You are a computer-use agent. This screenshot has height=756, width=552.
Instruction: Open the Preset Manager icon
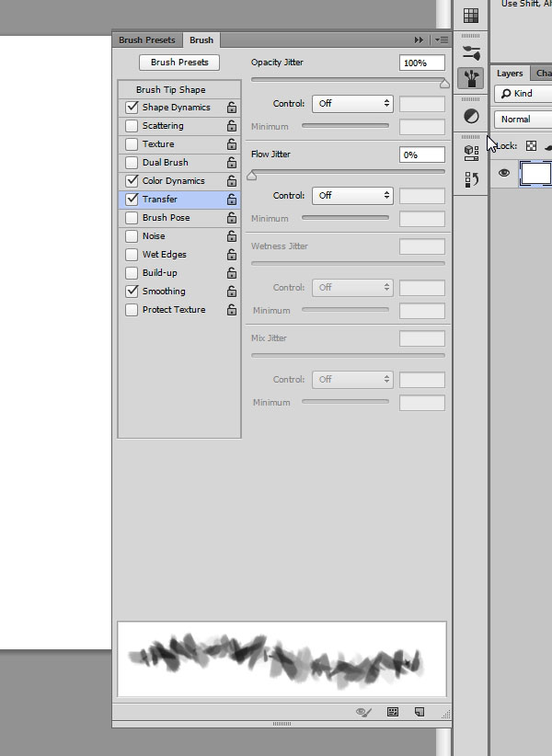pos(393,712)
